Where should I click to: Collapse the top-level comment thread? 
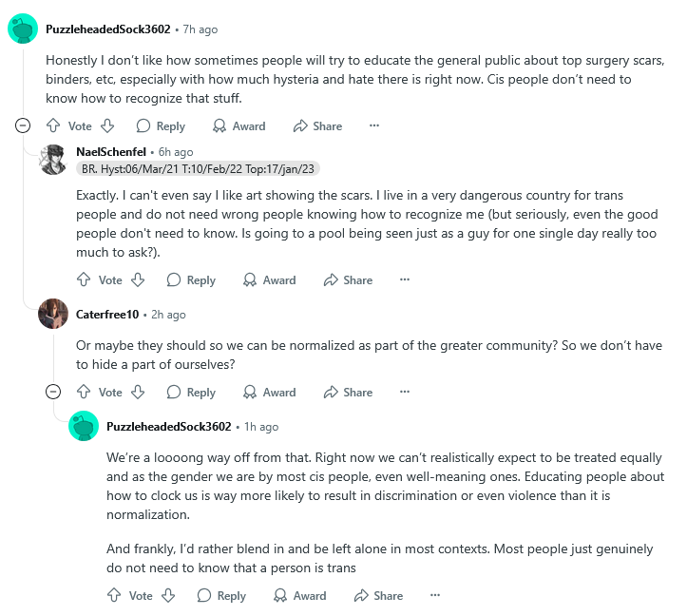24,125
